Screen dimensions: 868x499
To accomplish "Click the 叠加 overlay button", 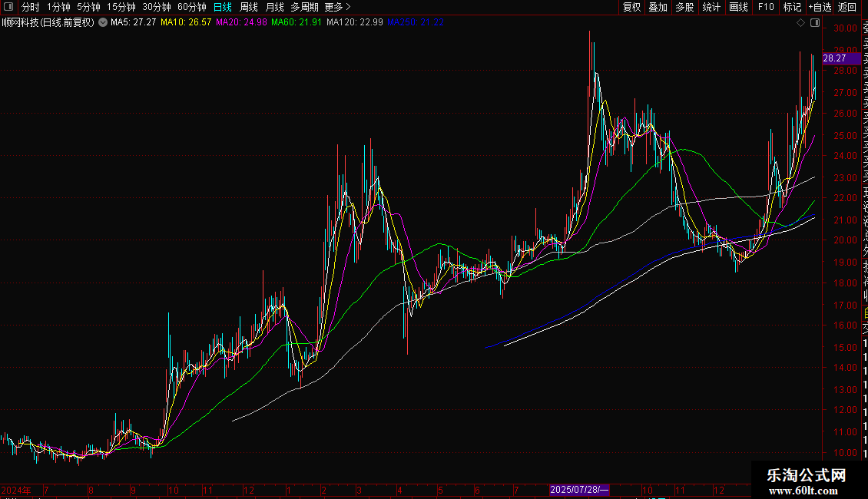I will pyautogui.click(x=658, y=7).
